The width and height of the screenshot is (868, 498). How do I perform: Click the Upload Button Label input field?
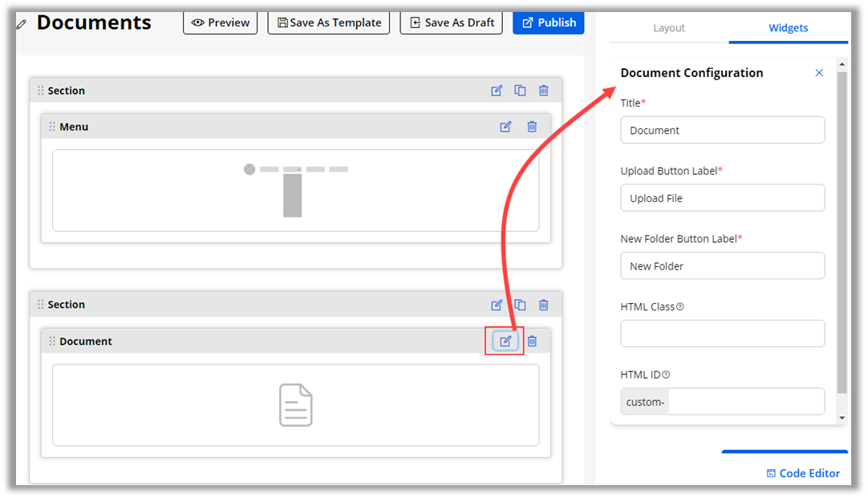[x=722, y=198]
